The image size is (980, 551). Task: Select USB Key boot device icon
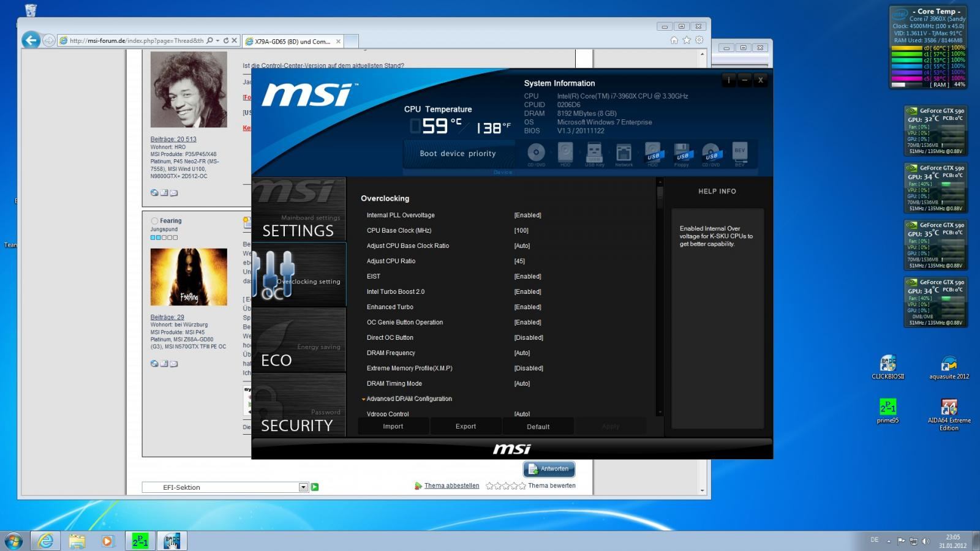594,154
